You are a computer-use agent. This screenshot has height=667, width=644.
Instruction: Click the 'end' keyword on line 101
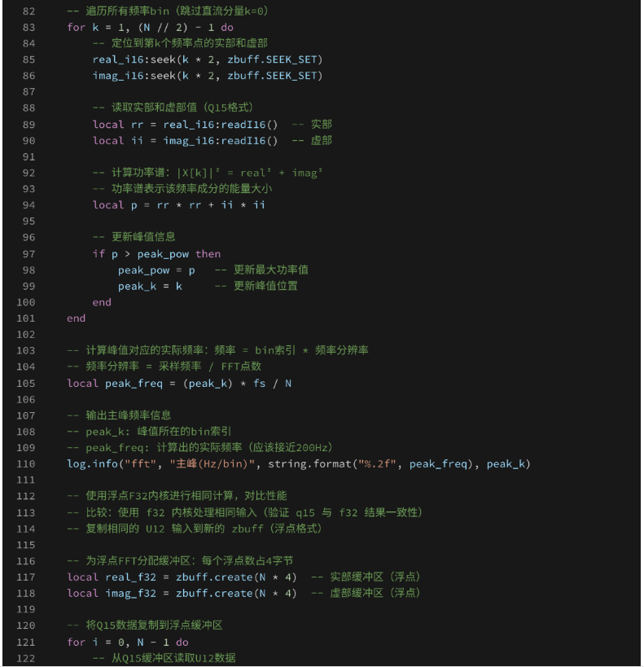pyautogui.click(x=77, y=318)
